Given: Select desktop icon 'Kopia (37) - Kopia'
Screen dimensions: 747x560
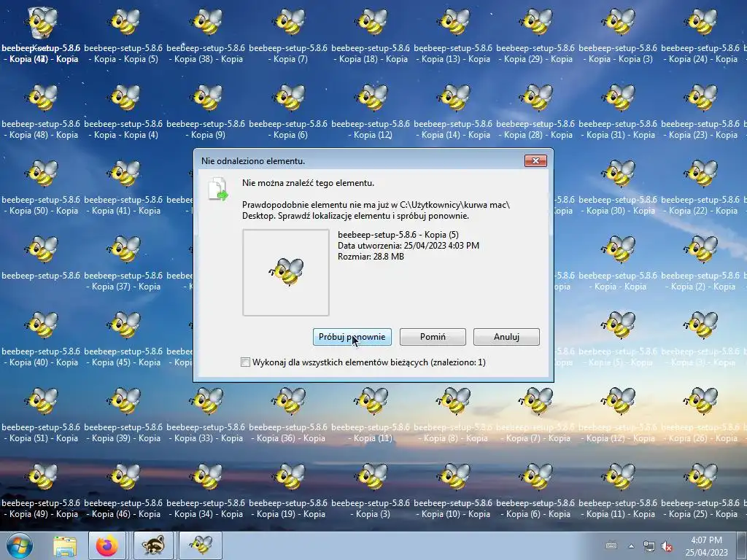Looking at the screenshot, I should (123, 264).
